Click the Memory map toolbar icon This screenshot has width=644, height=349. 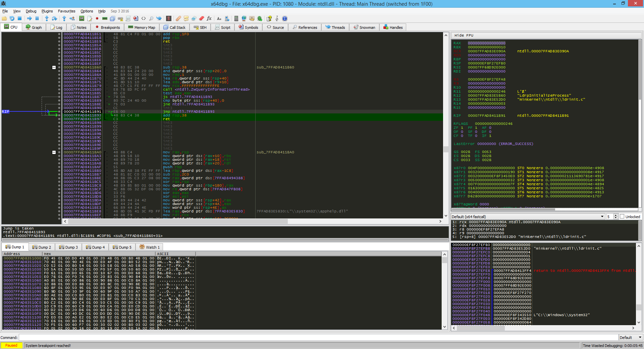point(105,18)
